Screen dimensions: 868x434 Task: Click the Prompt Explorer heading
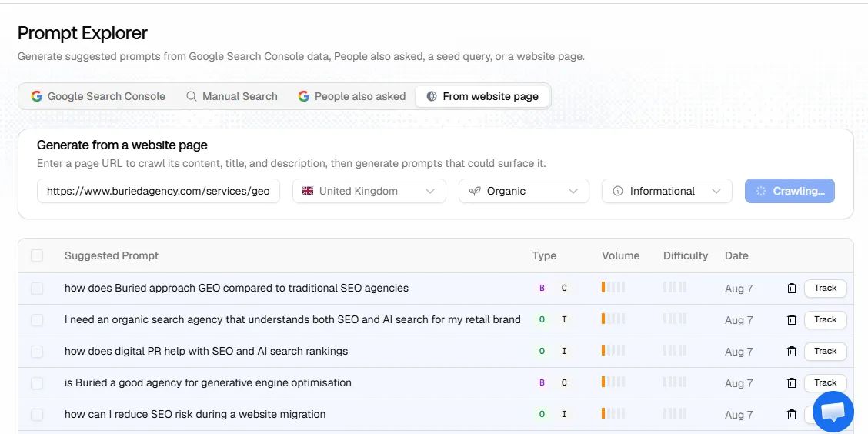82,33
